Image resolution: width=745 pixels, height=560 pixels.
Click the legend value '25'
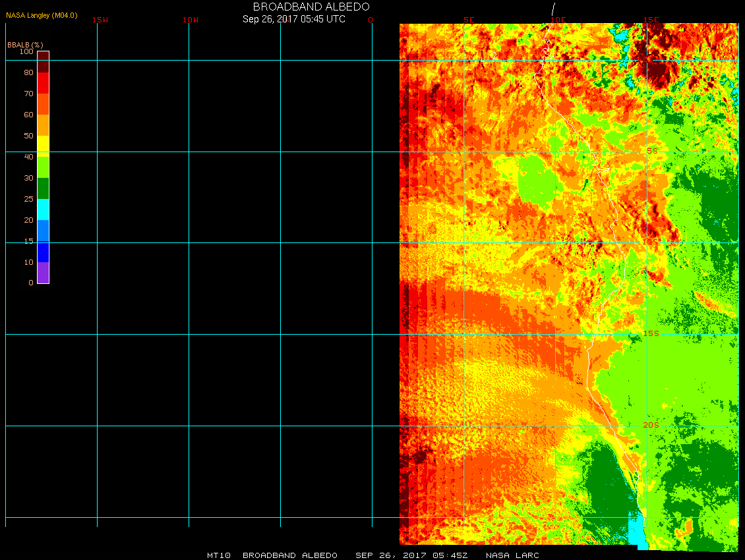coord(29,199)
